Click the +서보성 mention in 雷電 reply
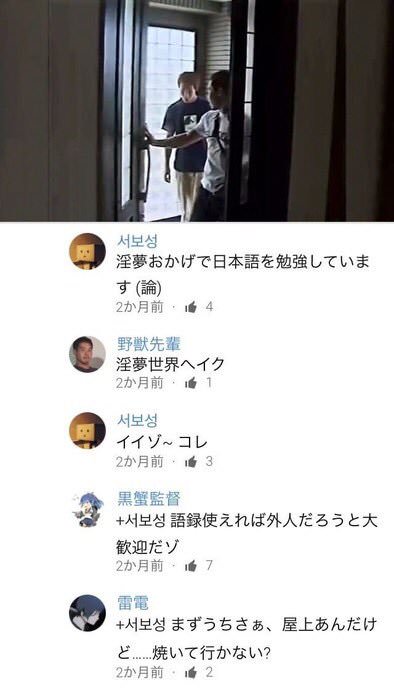394x700 pixels. (x=141, y=625)
